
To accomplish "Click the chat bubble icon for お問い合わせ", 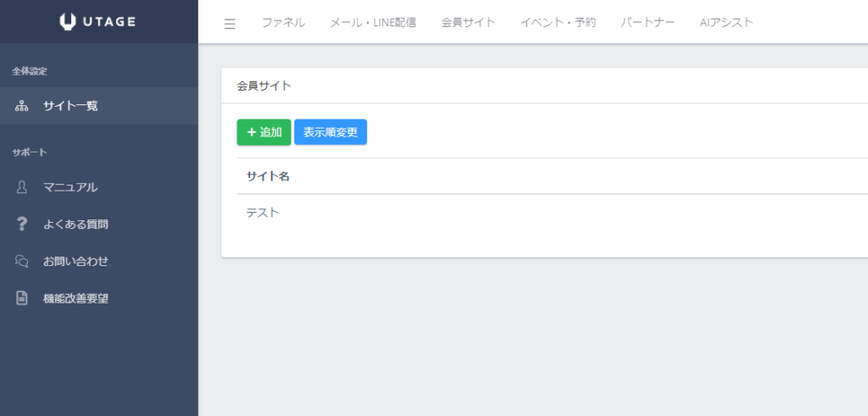I will coord(22,261).
